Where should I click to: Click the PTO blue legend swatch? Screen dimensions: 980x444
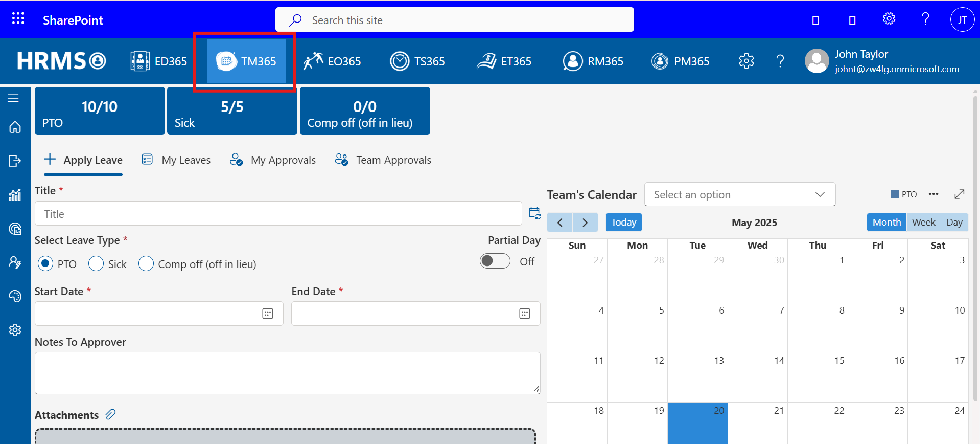(895, 194)
